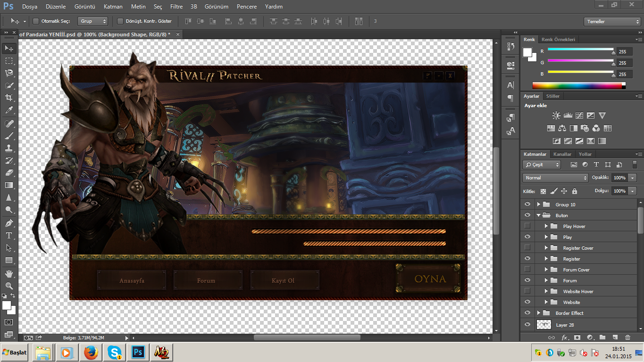
Task: Create a new layer group
Action: point(602,337)
